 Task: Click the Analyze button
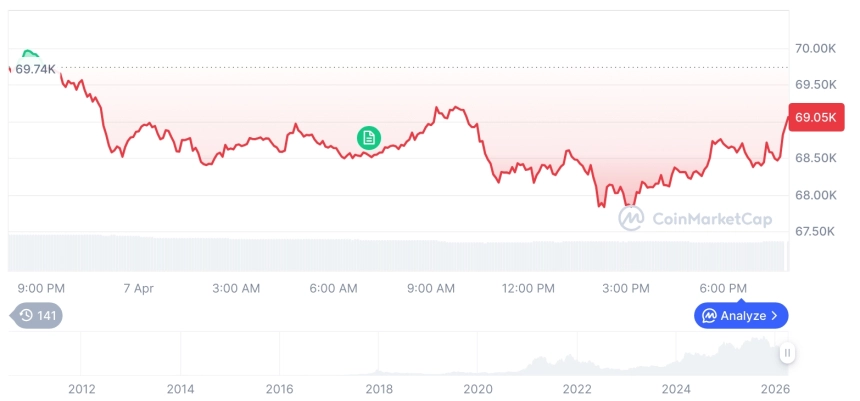click(741, 316)
